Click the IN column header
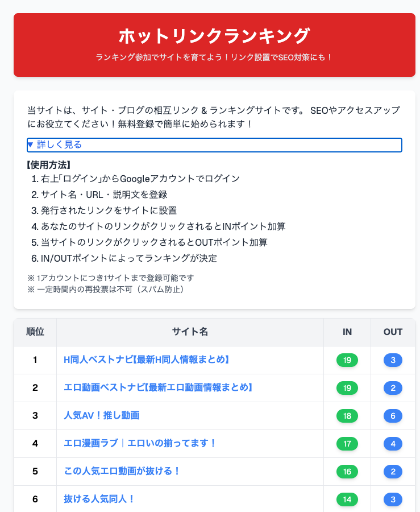 point(347,332)
